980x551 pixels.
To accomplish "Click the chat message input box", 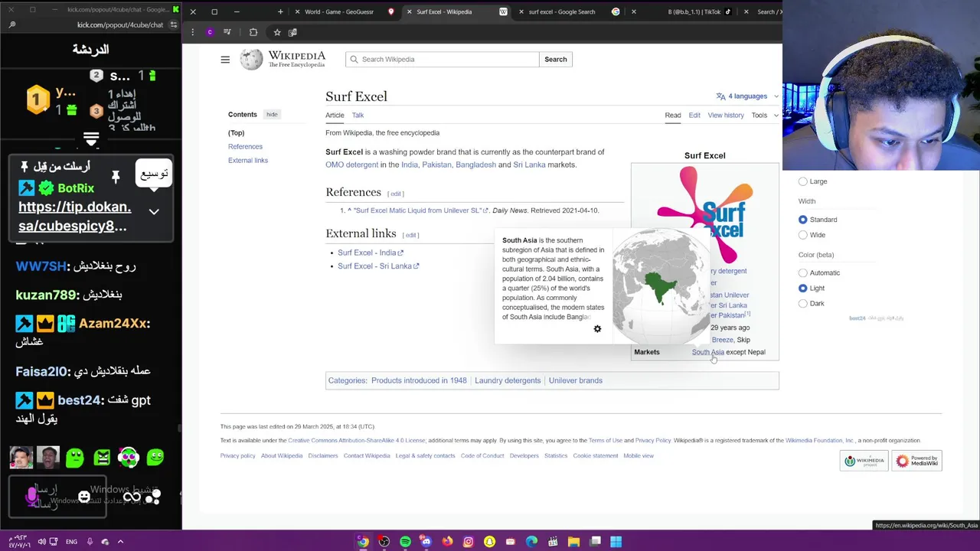I will (57, 497).
